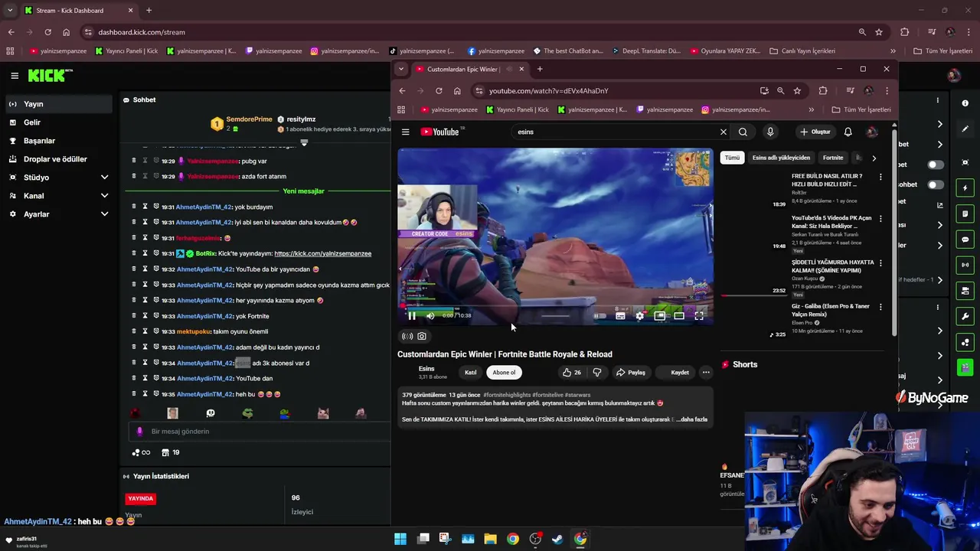The height and width of the screenshot is (551, 980).
Task: Click the purple microphone icon in chat input
Action: point(139,431)
